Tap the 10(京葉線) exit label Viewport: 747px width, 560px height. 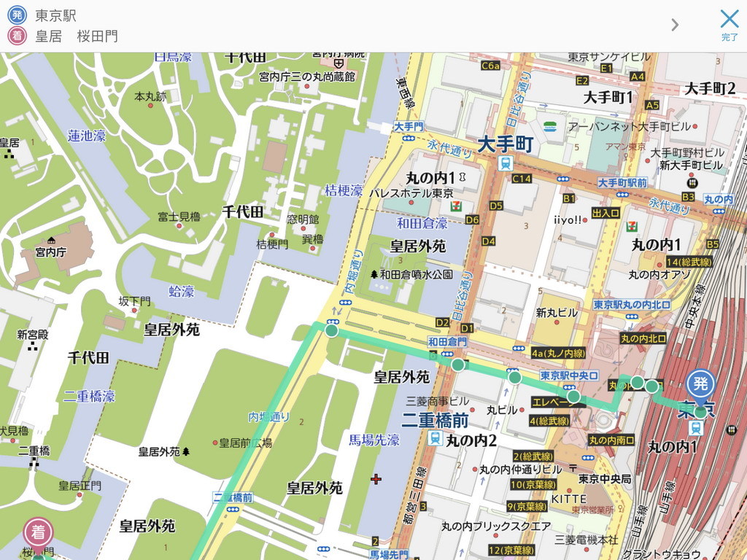point(533,485)
